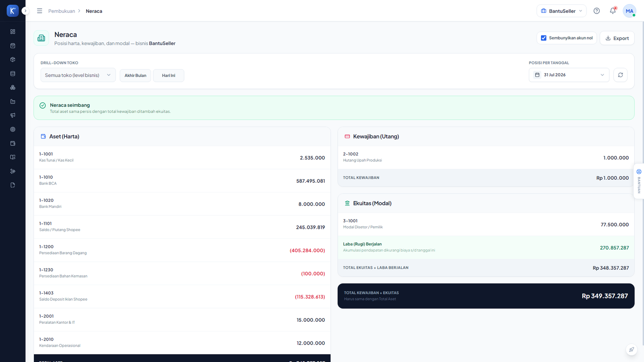
Task: Select the Persediaan Barang Dagang row
Action: (x=182, y=250)
